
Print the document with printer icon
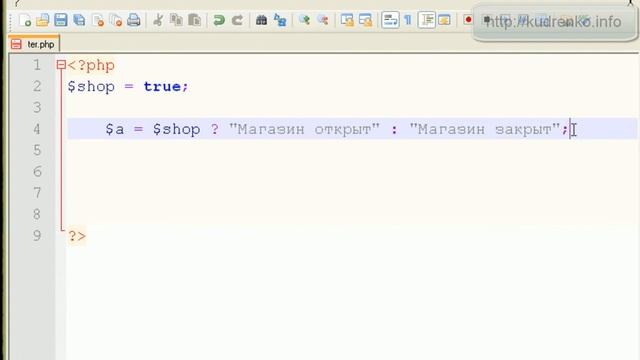[134, 20]
